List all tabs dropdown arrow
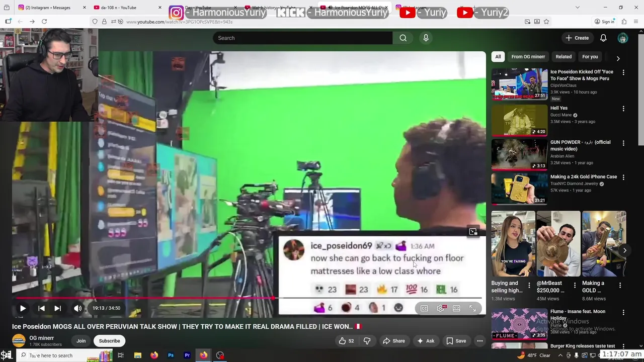The image size is (644, 362). click(577, 8)
